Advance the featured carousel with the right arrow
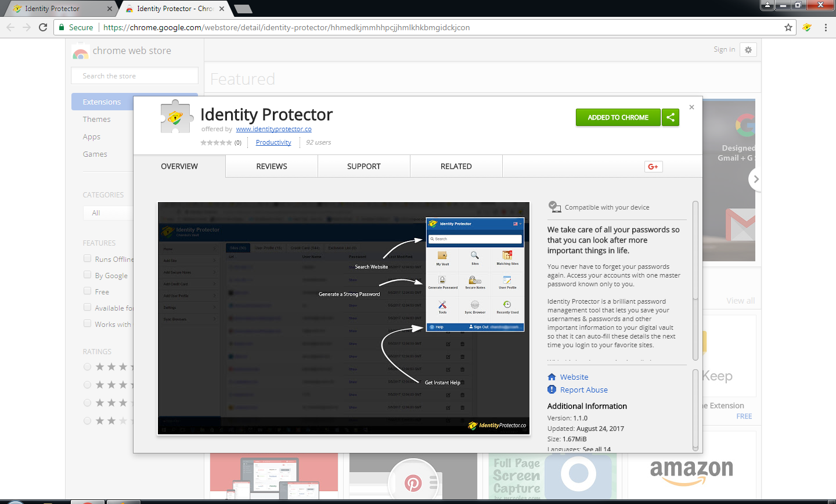Viewport: 836px width, 504px height. pyautogui.click(x=755, y=179)
